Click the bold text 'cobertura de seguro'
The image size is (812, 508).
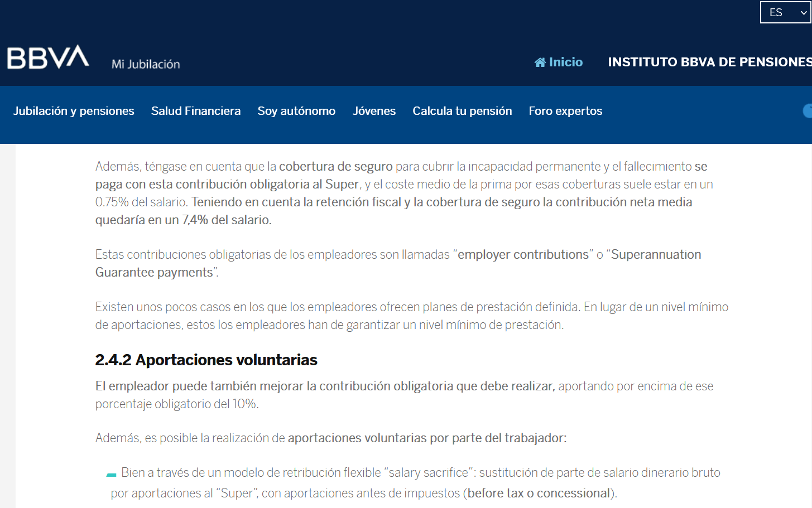pyautogui.click(x=336, y=166)
